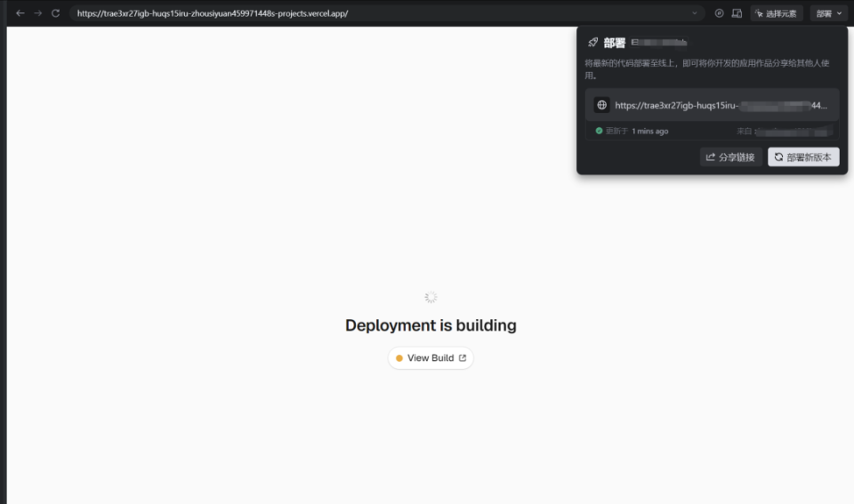Click the rocket icon in deploy panel
The height and width of the screenshot is (504, 854).
593,43
